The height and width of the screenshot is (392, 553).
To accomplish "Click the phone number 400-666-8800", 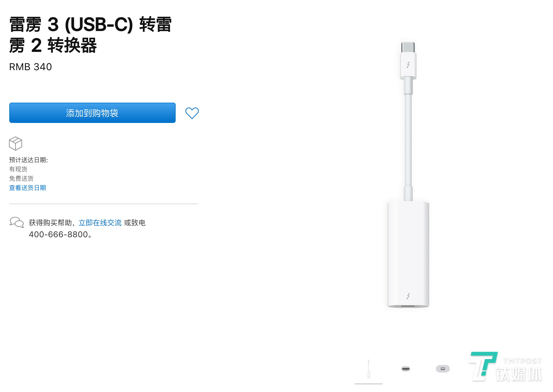I will pyautogui.click(x=60, y=235).
